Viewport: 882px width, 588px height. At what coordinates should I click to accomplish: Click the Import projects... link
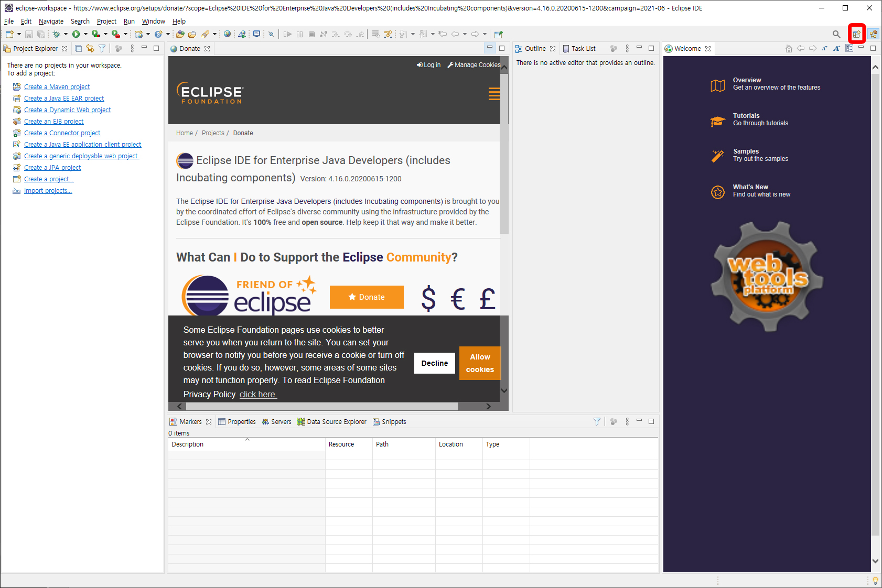click(x=48, y=191)
